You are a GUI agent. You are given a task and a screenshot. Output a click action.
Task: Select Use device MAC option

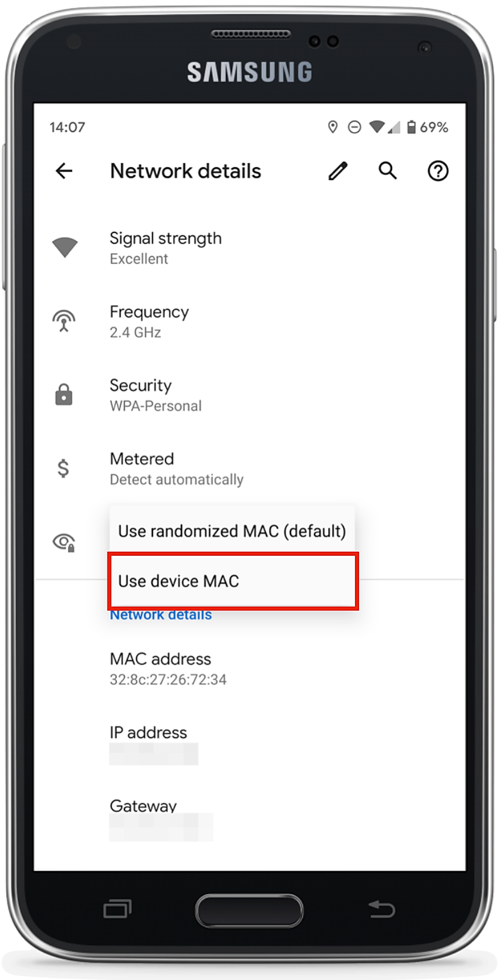(233, 581)
